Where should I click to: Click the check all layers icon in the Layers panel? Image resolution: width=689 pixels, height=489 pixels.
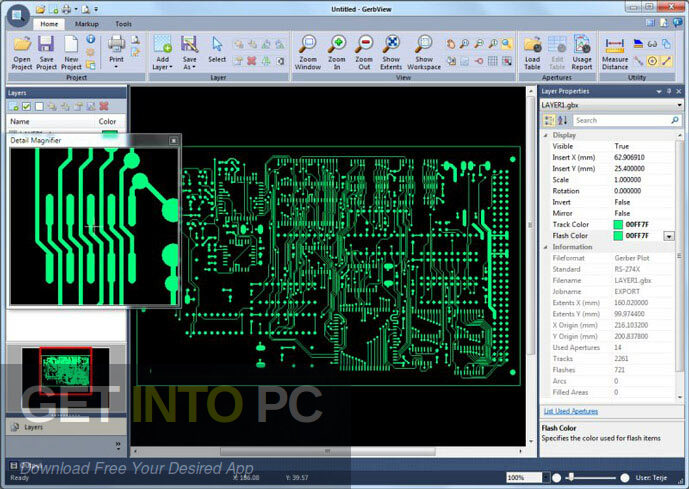click(x=26, y=106)
